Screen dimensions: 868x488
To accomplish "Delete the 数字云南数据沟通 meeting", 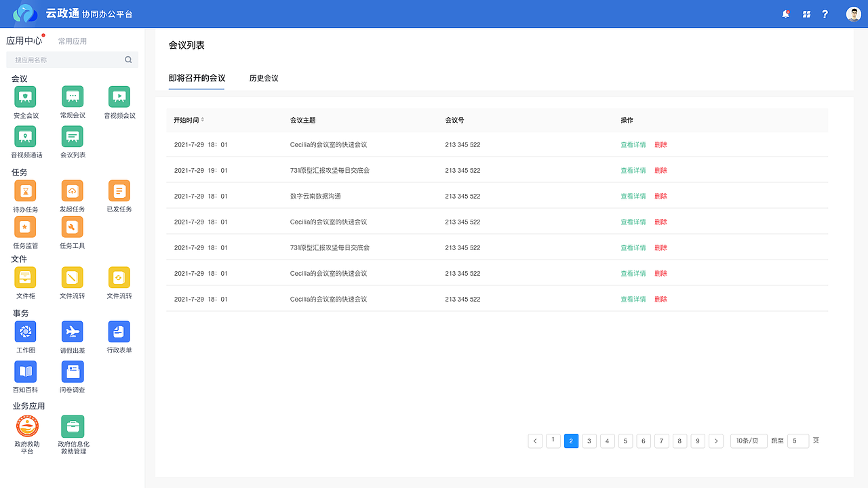I will point(660,196).
